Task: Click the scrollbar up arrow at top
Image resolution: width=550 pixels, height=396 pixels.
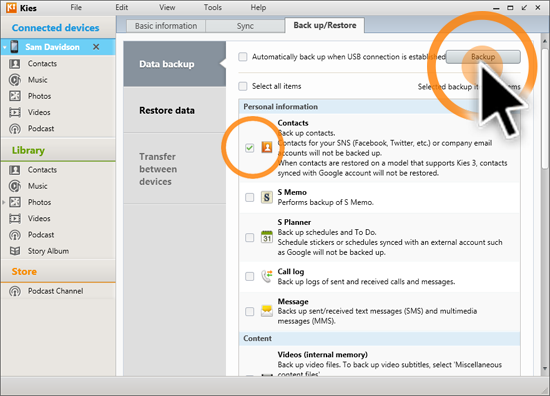Action: tap(545, 41)
